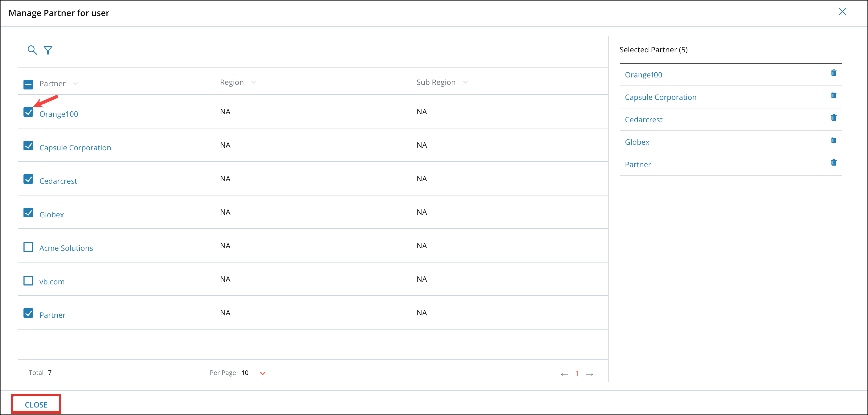
Task: Remove Capsule Corporation using its trash icon
Action: 833,95
